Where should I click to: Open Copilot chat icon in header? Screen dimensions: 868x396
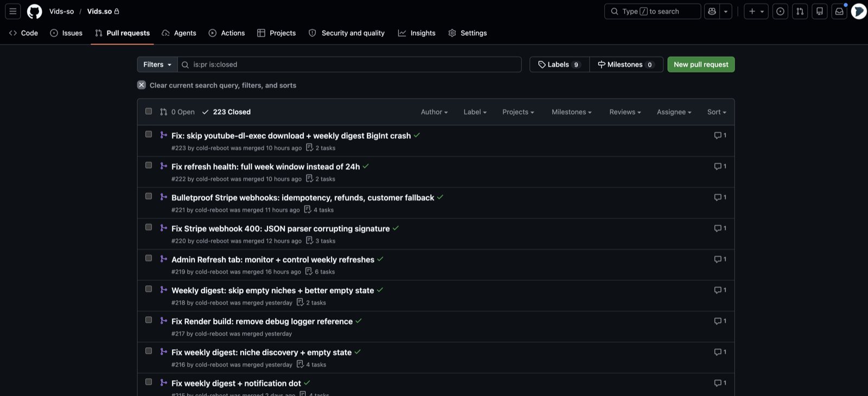coord(712,11)
